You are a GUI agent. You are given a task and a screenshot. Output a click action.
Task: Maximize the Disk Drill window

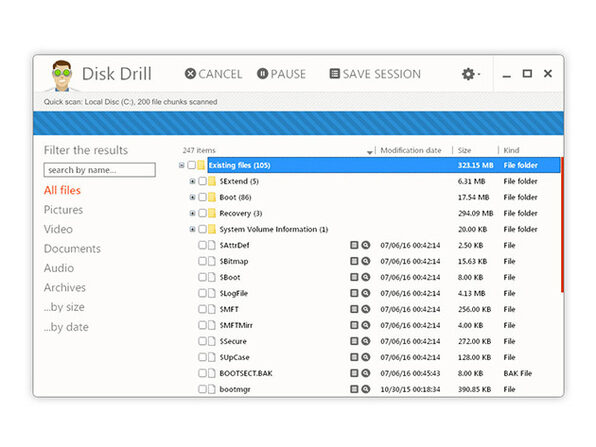click(x=527, y=74)
